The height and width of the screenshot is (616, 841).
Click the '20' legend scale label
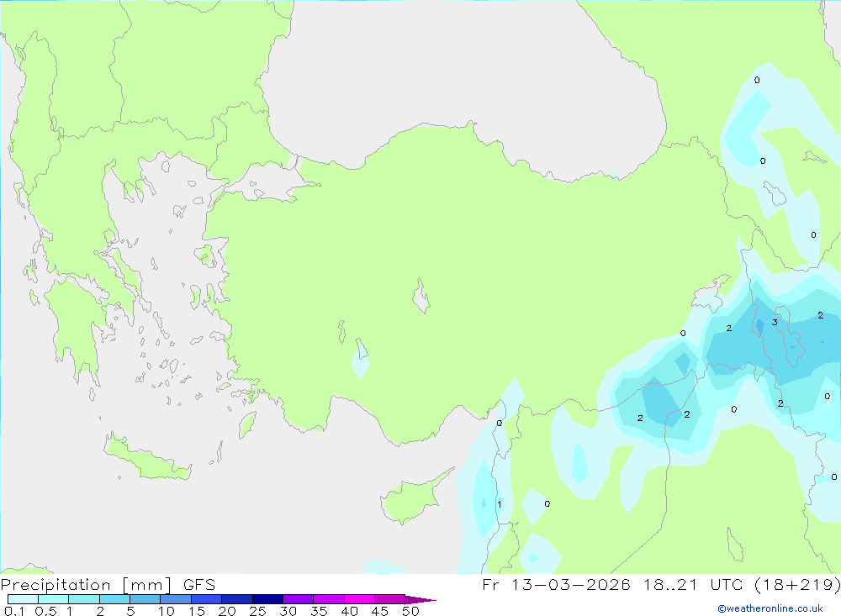point(227,611)
